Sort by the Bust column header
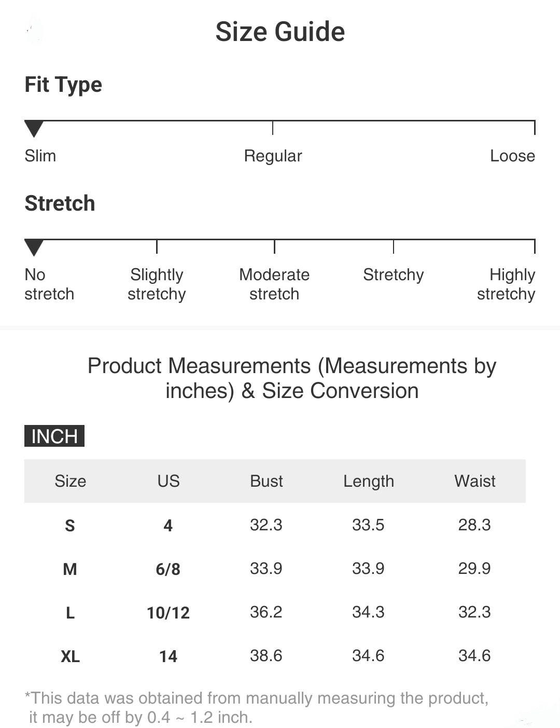 (x=267, y=481)
